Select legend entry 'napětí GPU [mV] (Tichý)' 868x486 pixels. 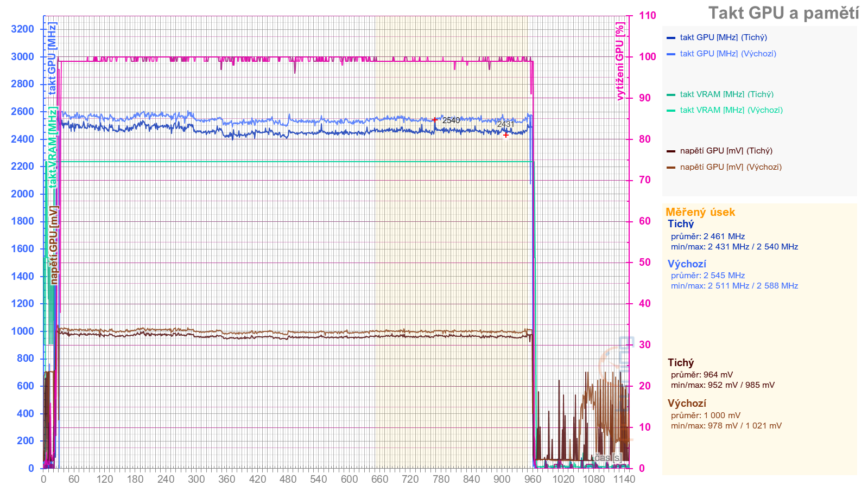pos(726,151)
